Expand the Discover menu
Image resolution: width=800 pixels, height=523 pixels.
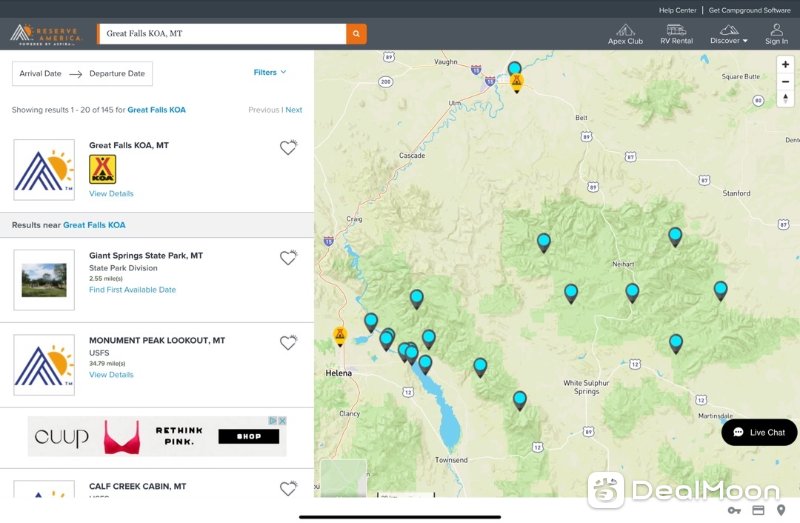pos(729,34)
